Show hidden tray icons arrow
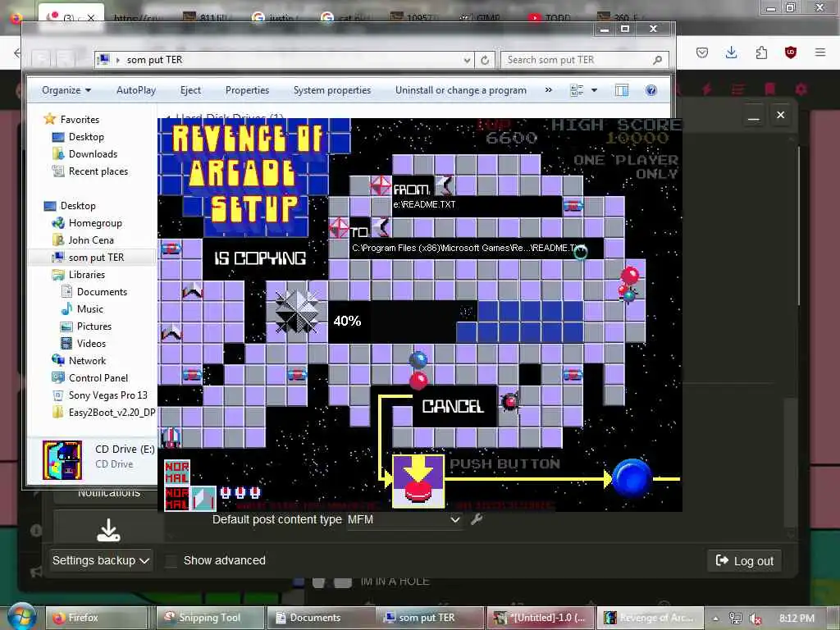 [x=715, y=619]
